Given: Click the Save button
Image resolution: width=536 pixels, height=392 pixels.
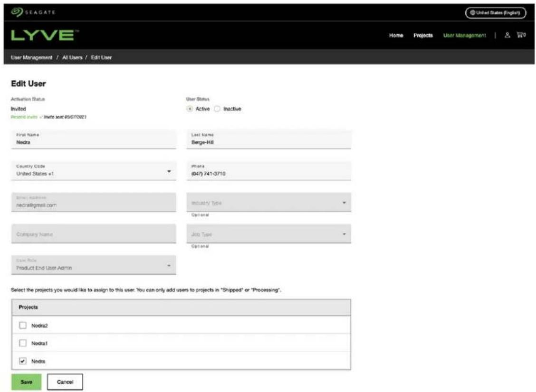Looking at the screenshot, I should click(x=26, y=382).
